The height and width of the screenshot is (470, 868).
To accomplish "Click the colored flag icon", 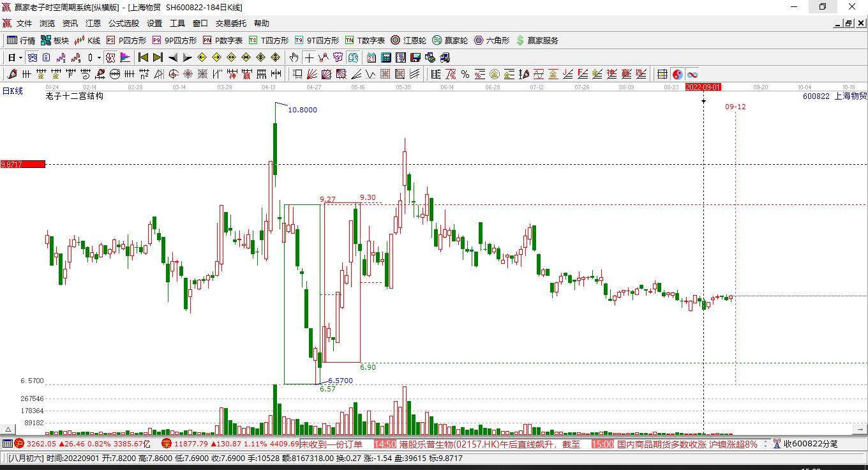I will [x=126, y=57].
